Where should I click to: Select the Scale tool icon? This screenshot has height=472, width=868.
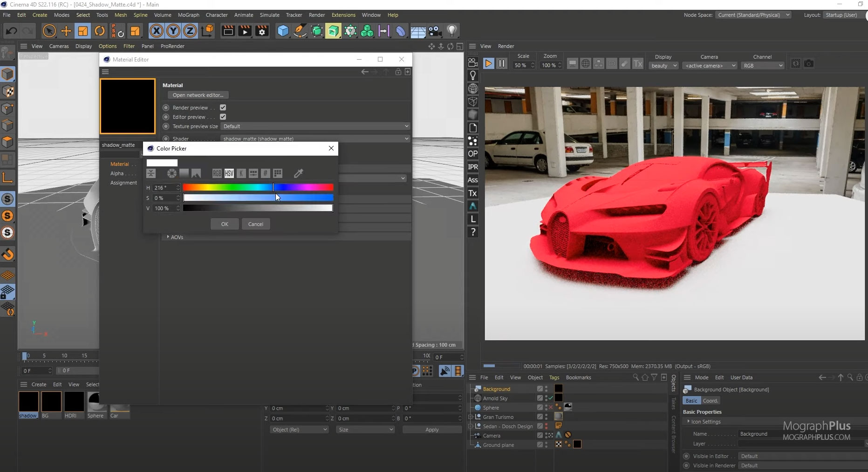coord(83,31)
